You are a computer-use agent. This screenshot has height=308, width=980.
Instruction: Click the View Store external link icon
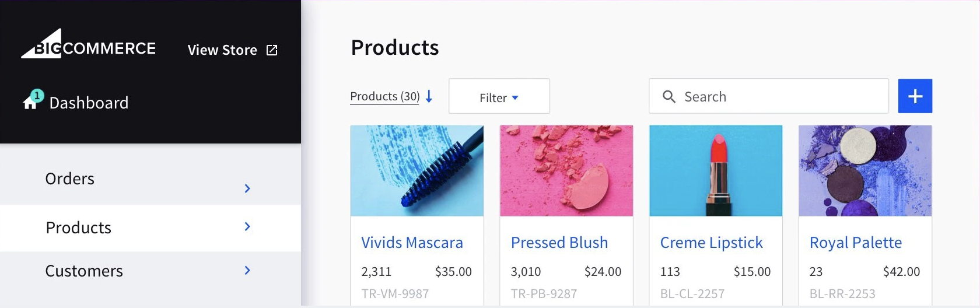[272, 50]
